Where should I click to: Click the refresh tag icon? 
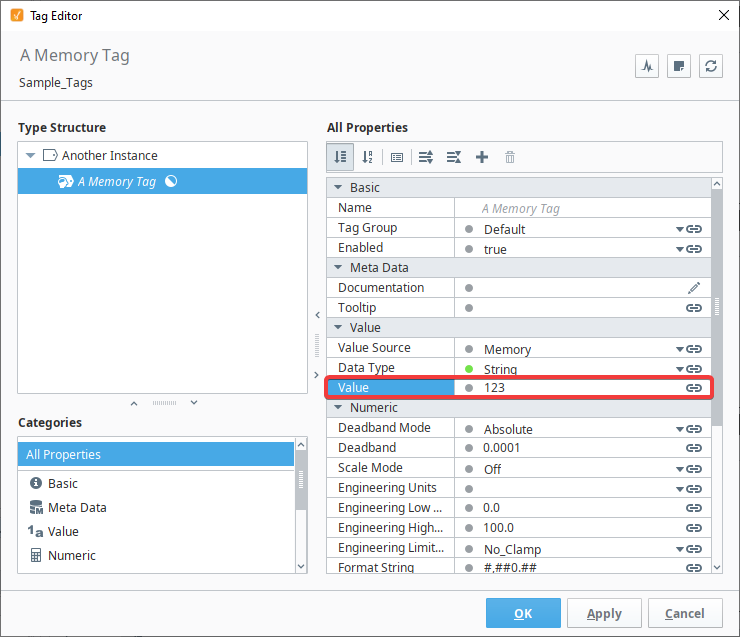(711, 66)
